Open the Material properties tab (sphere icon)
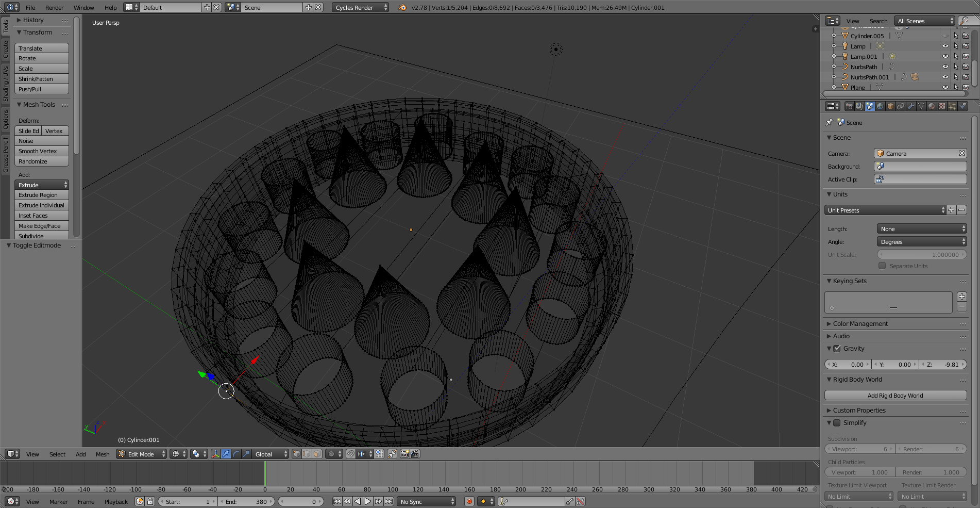This screenshot has height=508, width=980. pyautogui.click(x=932, y=106)
